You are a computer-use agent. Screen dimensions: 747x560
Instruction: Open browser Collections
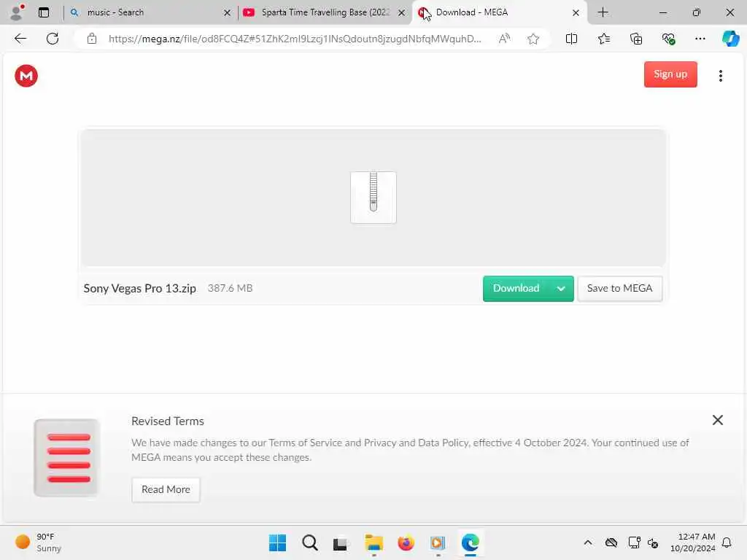click(636, 39)
